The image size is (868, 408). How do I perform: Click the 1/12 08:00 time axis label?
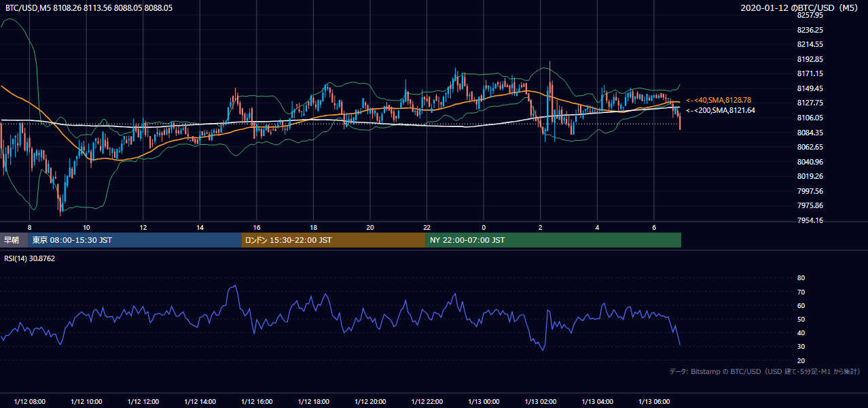pos(30,402)
